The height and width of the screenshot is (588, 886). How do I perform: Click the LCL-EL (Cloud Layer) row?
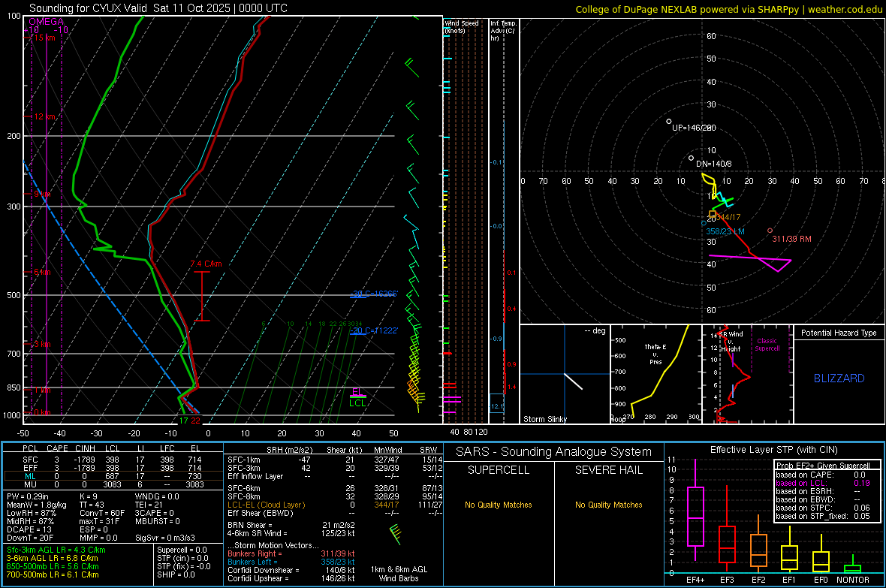tap(335, 505)
